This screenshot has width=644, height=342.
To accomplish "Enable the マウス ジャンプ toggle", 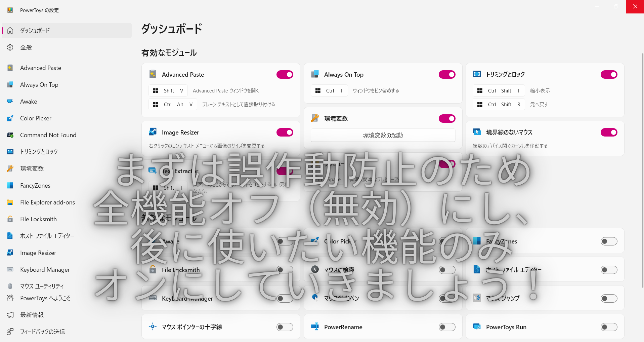I will pos(609,299).
